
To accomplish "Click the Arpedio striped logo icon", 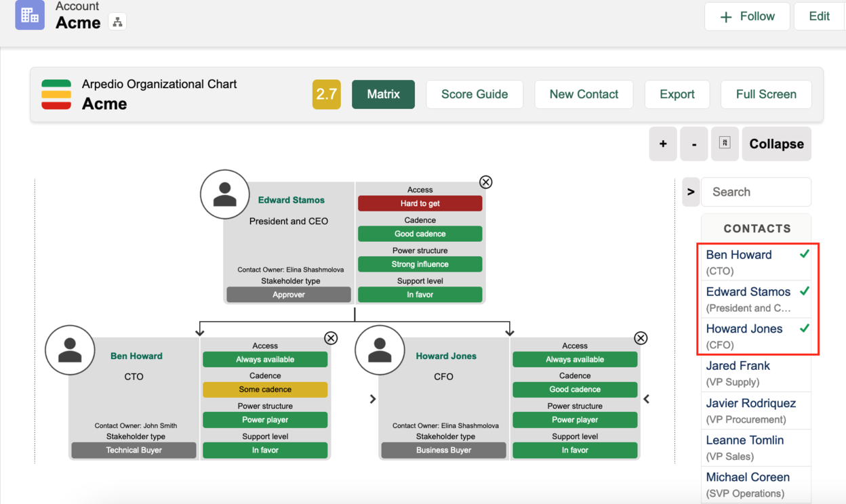I will [x=56, y=94].
